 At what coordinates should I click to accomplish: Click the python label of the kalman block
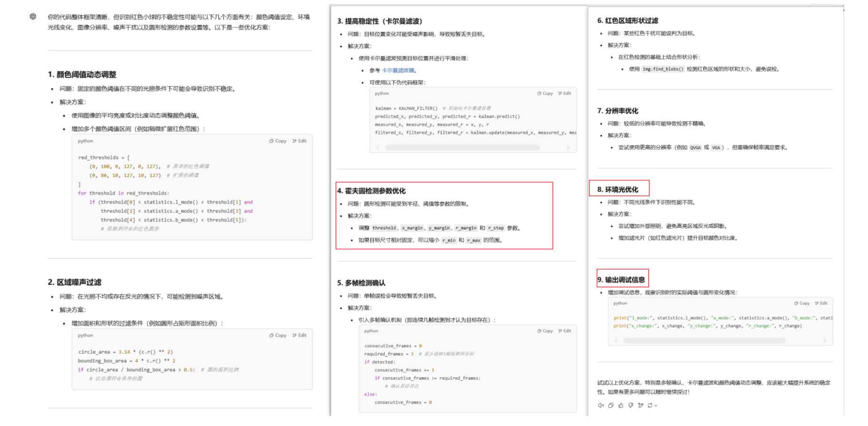coord(382,93)
